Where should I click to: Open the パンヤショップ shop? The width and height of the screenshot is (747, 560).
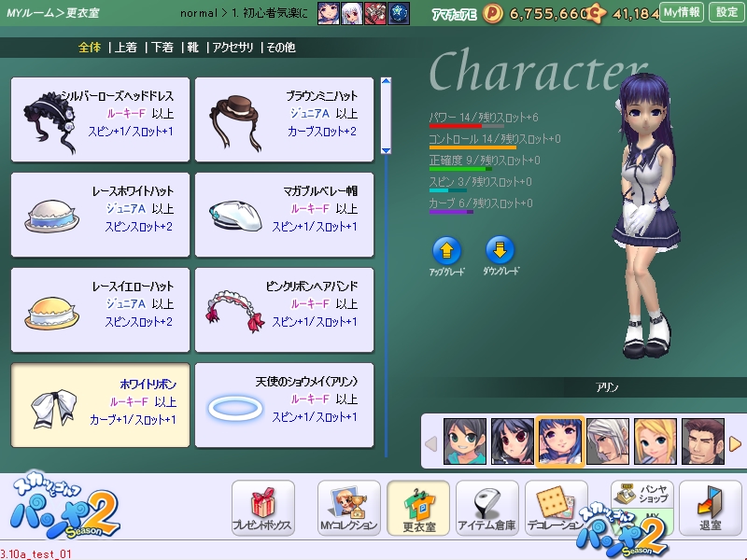point(641,495)
